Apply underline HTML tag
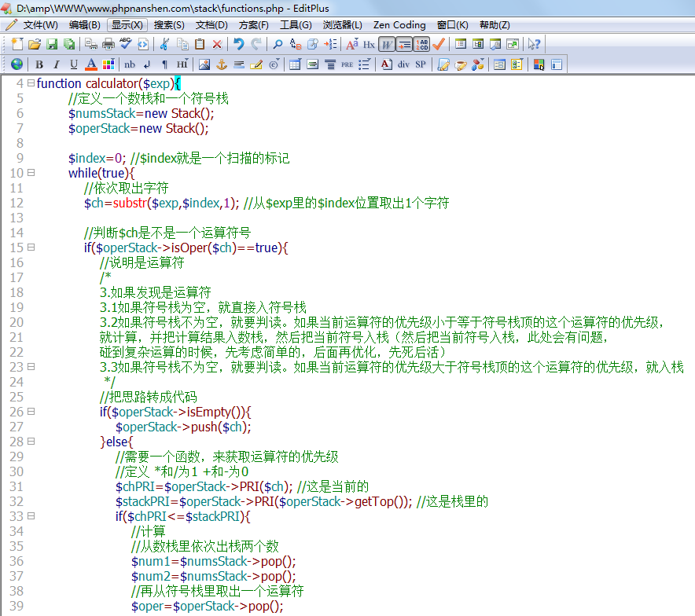 [74, 64]
